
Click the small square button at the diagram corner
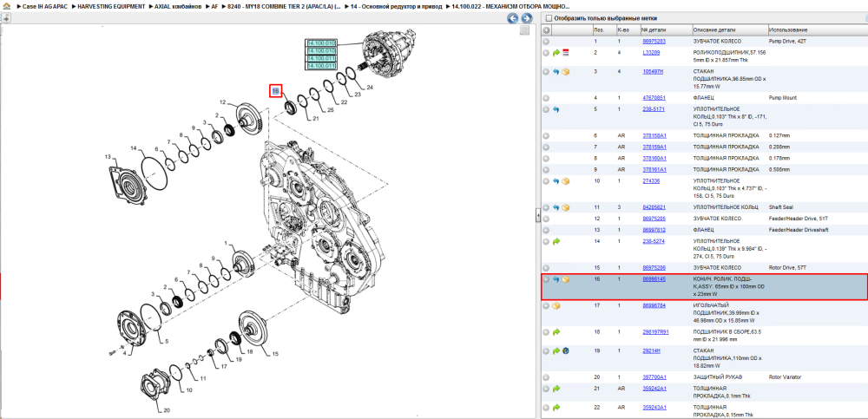click(525, 31)
